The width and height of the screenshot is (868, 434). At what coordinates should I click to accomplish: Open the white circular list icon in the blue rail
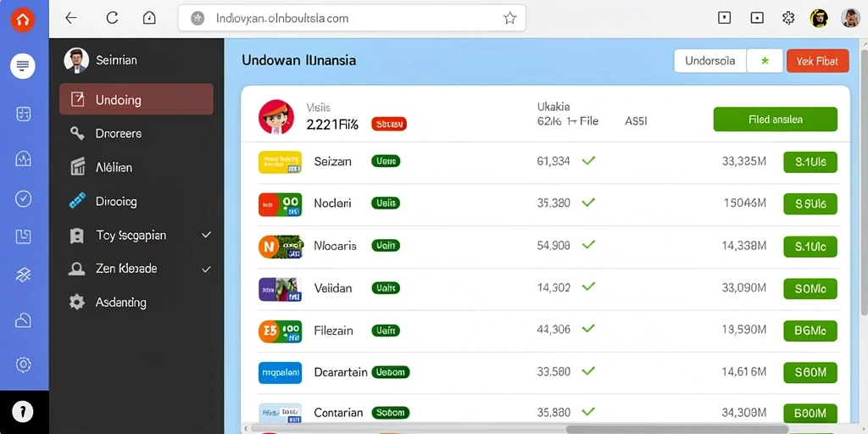point(23,66)
